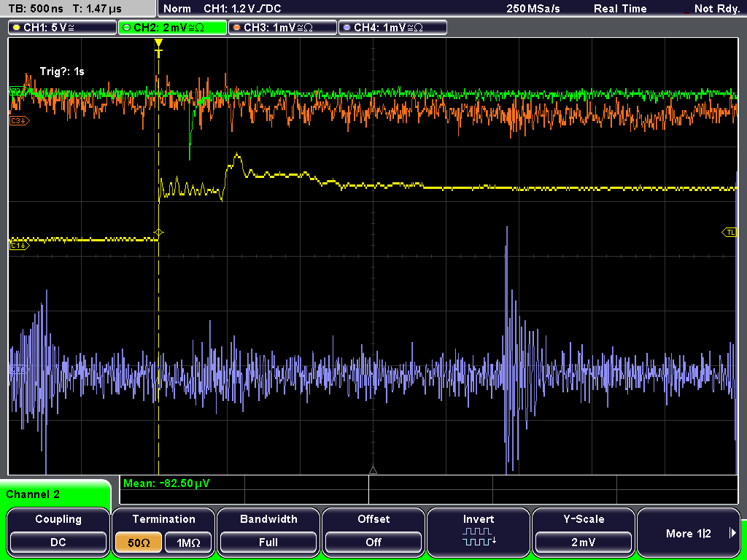Click the TL trigger level marker
The width and height of the screenshot is (747, 560).
click(x=729, y=233)
